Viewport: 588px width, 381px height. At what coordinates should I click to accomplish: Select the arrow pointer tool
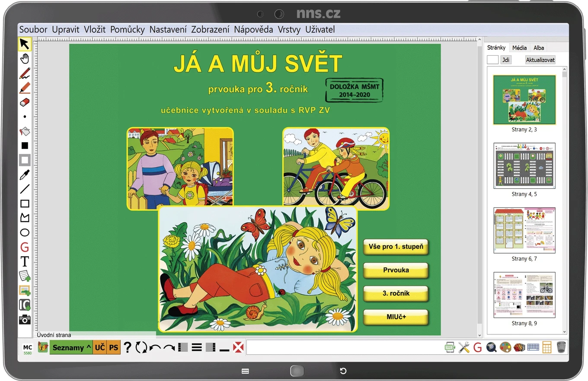click(25, 44)
